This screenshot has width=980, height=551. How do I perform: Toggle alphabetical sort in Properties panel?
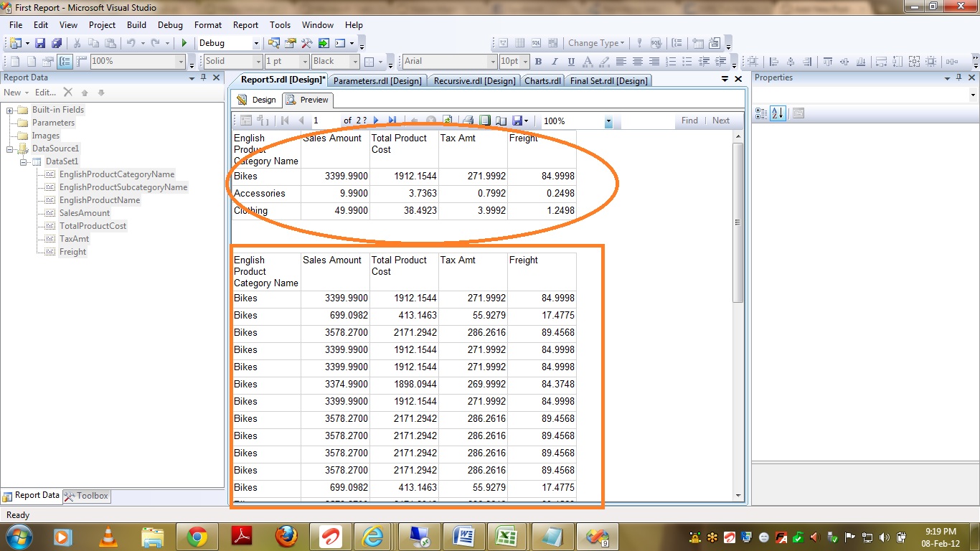tap(778, 113)
